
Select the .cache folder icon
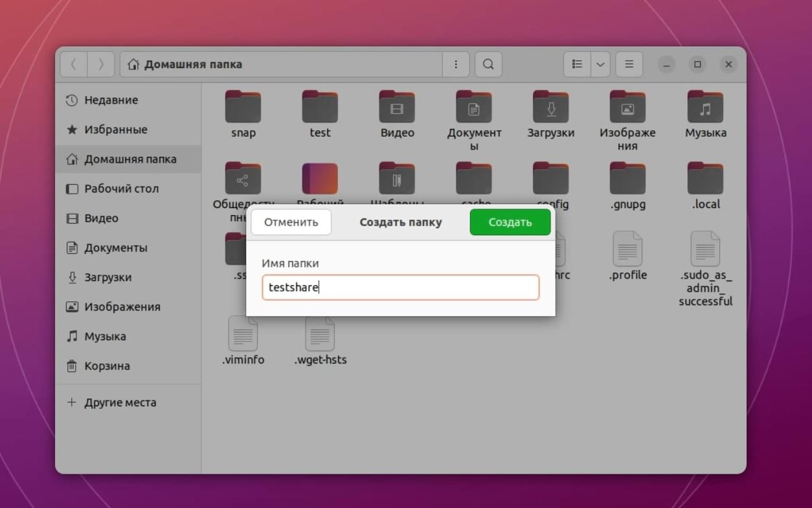474,178
